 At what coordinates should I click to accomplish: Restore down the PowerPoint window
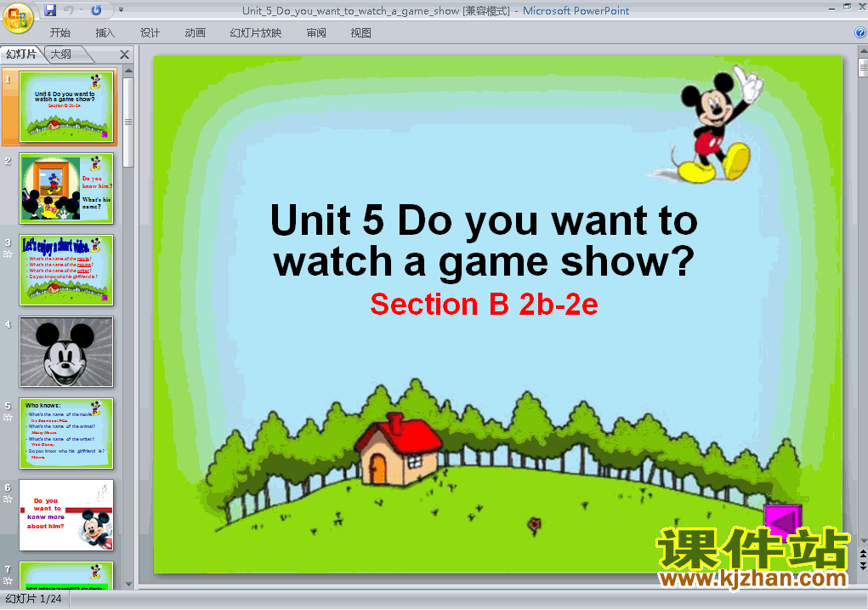coord(847,7)
